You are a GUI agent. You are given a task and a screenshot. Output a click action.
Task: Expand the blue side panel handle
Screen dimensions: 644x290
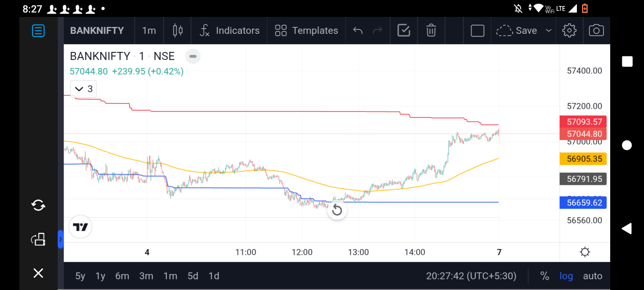pyautogui.click(x=60, y=239)
